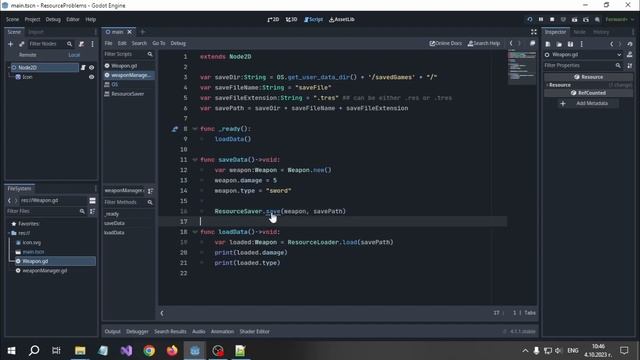Open the Project menu

click(32, 19)
